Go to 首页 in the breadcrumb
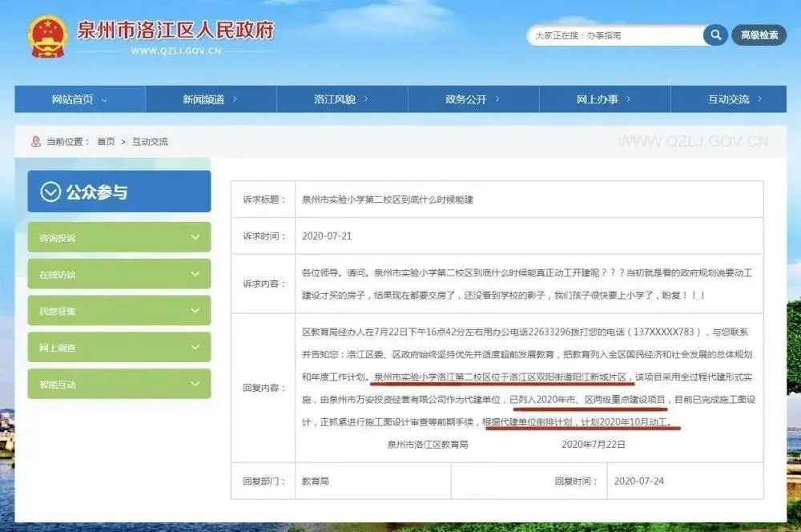The width and height of the screenshot is (801, 532). point(106,142)
